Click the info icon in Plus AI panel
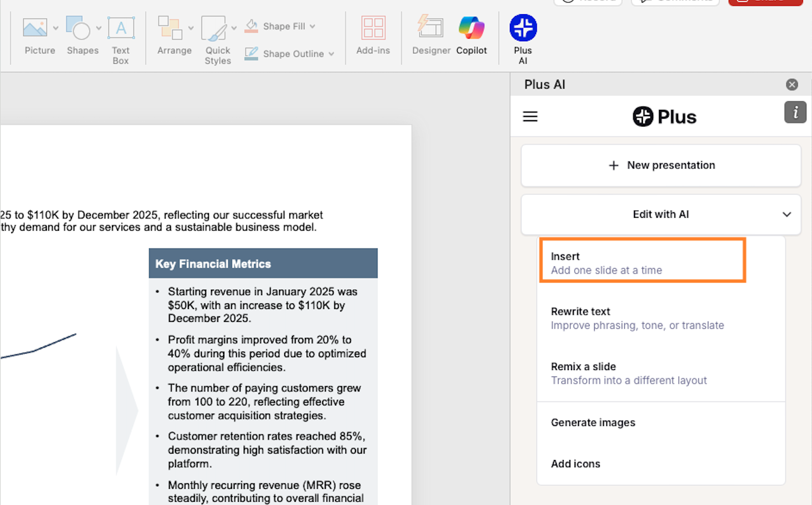 (795, 112)
